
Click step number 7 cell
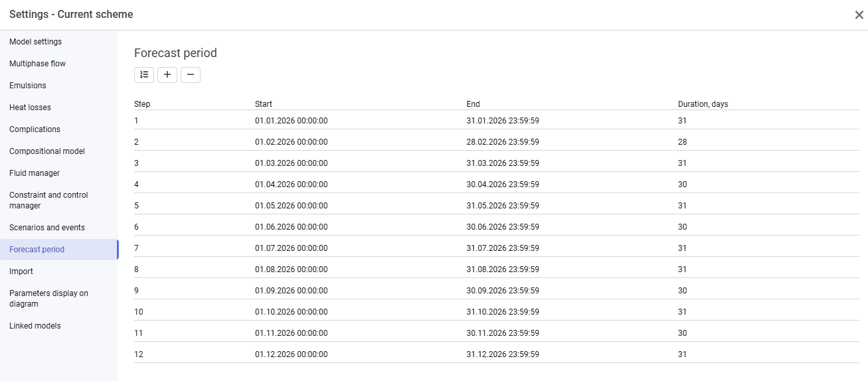[136, 248]
